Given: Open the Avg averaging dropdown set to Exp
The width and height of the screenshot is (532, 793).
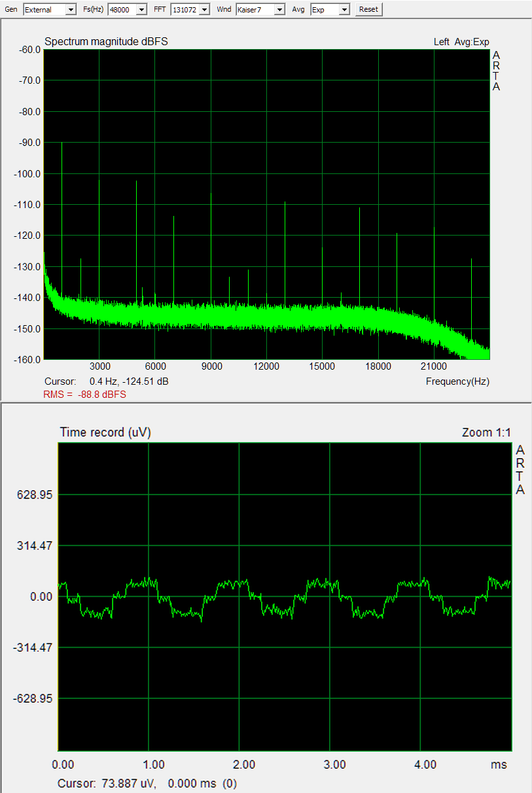Looking at the screenshot, I should pos(330,9).
